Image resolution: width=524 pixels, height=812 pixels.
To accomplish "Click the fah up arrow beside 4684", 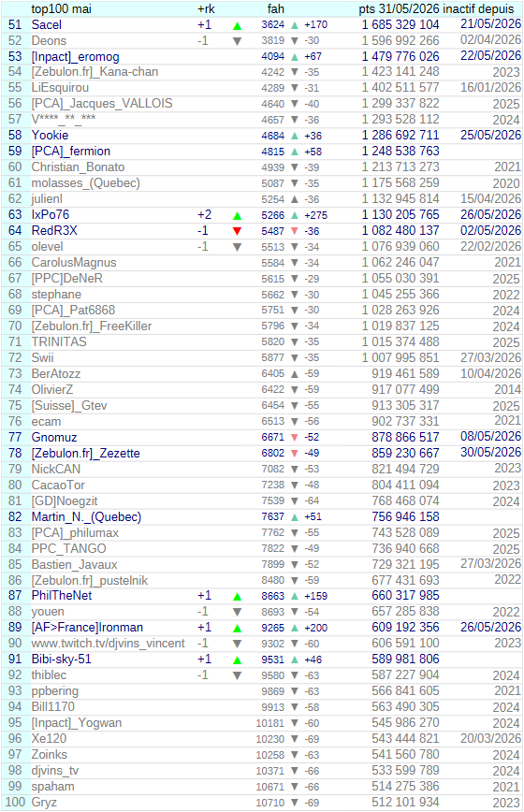I will point(295,136).
